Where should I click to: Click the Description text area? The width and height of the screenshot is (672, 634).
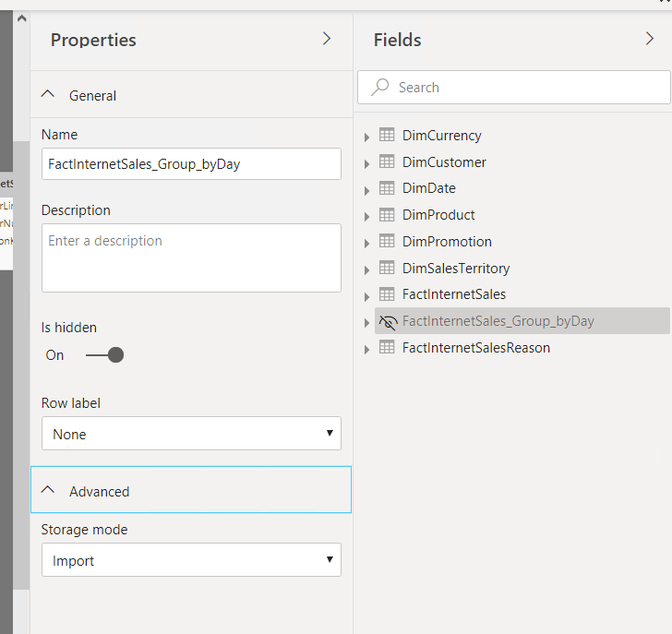(x=191, y=257)
